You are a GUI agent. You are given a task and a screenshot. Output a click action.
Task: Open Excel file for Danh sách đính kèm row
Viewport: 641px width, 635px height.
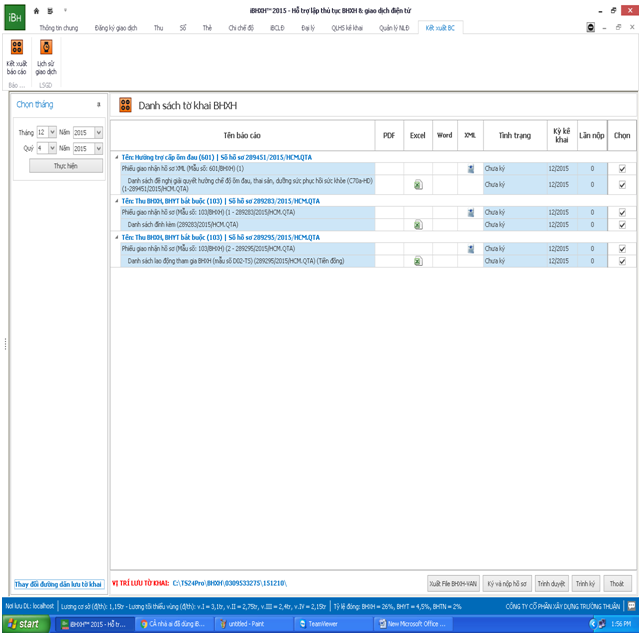[x=418, y=225]
